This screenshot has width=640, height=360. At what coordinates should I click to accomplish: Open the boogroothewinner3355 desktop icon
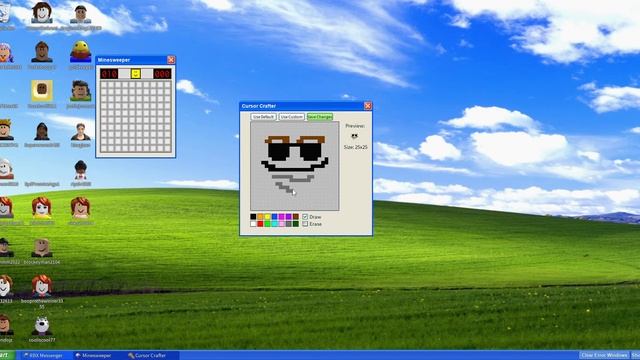pyautogui.click(x=42, y=286)
